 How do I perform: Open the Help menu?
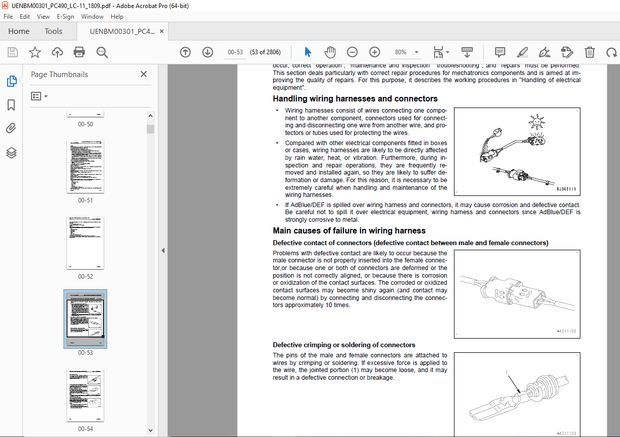coord(117,17)
